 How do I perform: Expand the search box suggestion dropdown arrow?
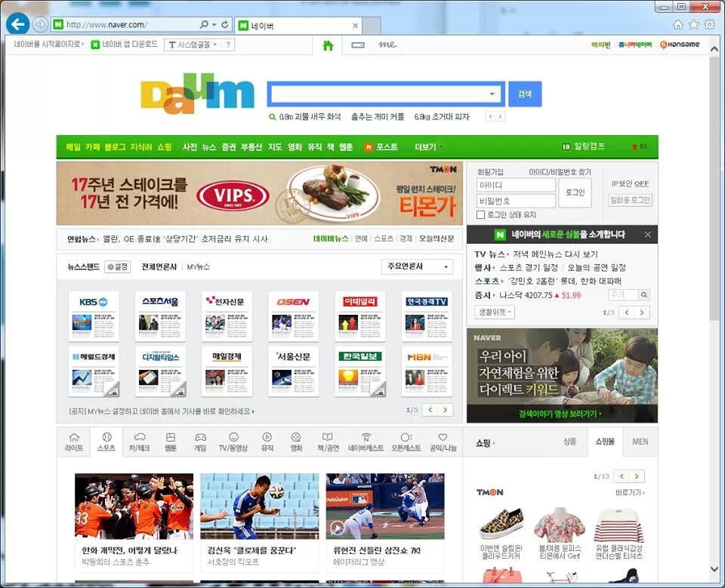coord(492,94)
